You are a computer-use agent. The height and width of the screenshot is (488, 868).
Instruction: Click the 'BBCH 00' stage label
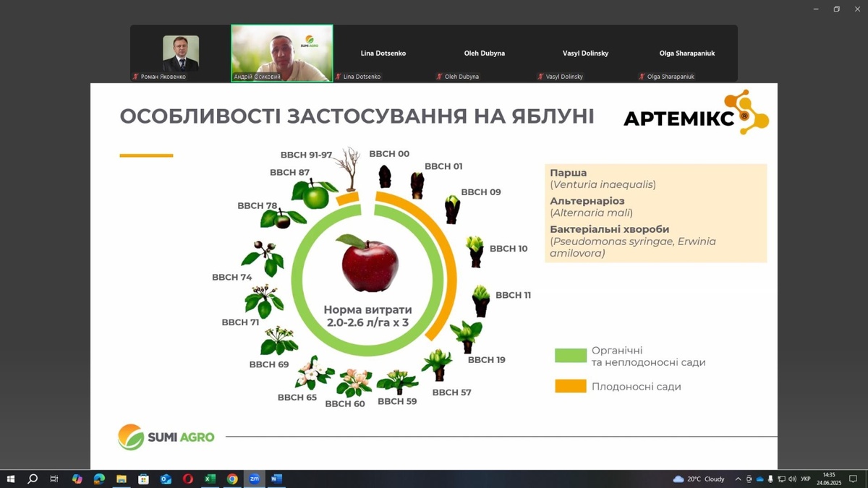click(389, 154)
